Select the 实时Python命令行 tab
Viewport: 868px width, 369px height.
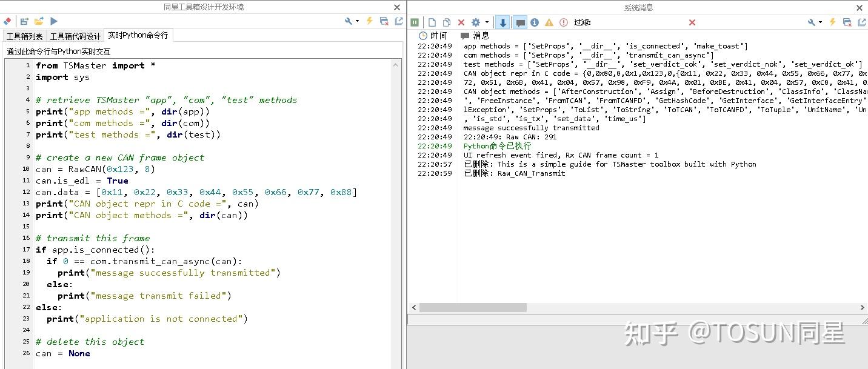[138, 35]
